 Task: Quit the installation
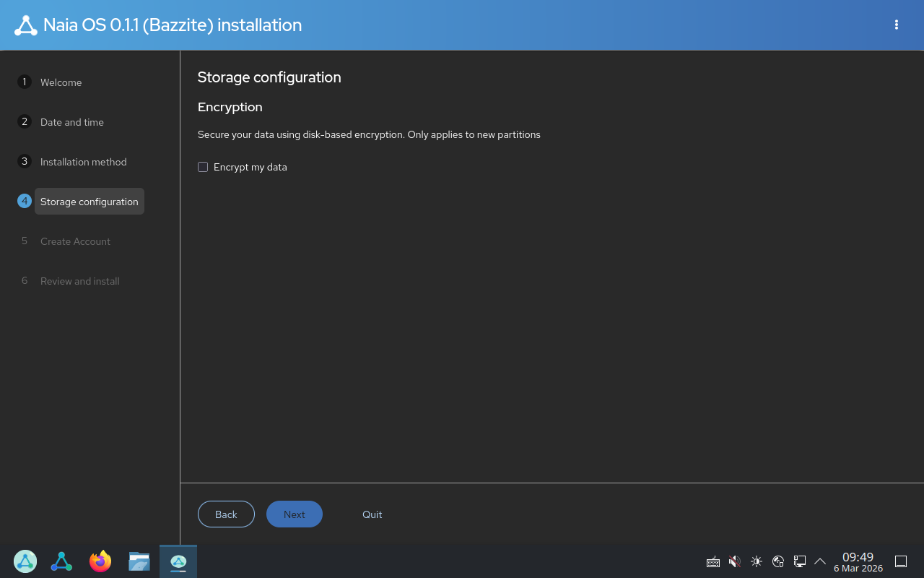[372, 514]
